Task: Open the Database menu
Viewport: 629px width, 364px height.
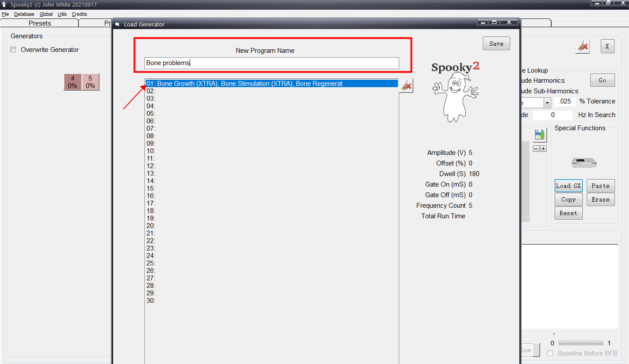Action: [24, 14]
